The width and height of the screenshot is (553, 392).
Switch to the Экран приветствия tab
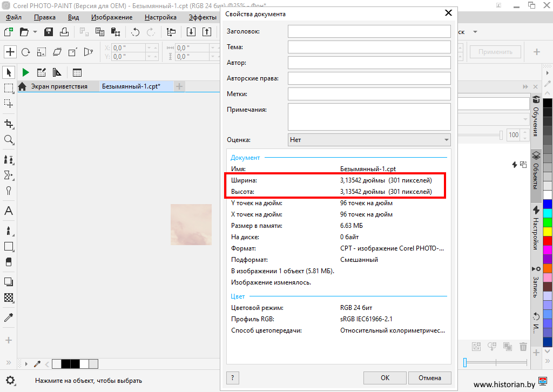[58, 86]
